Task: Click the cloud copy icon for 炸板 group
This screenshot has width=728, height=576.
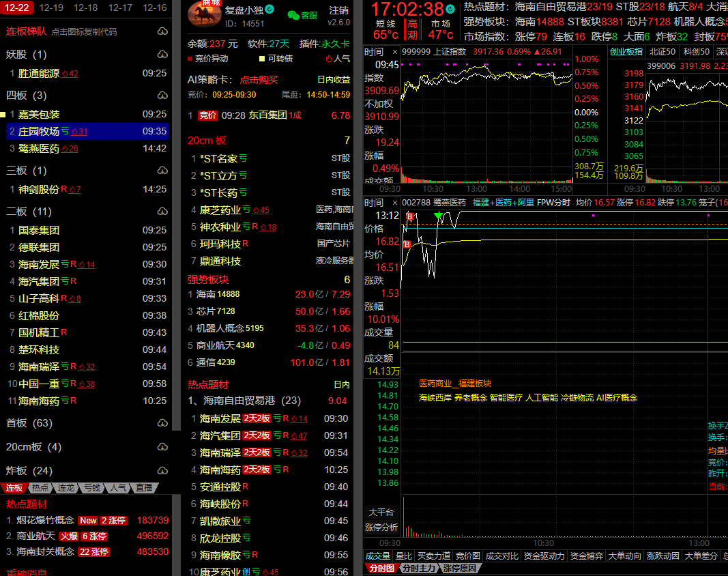Action: click(x=162, y=471)
